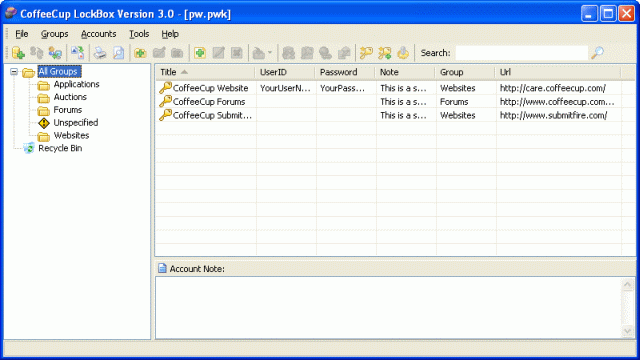Click into the Search text field
The image size is (640, 360).
[521, 53]
